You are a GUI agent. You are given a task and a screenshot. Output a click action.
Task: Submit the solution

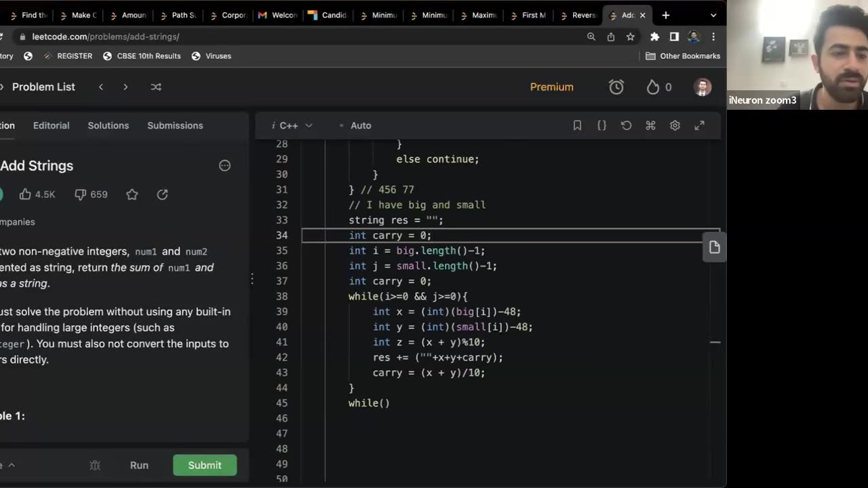[x=205, y=465]
